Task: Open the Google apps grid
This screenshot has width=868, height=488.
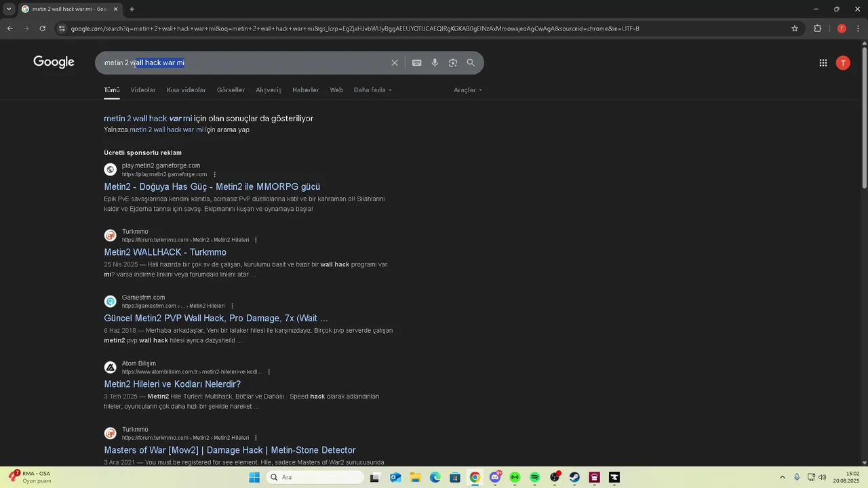Action: 823,63
